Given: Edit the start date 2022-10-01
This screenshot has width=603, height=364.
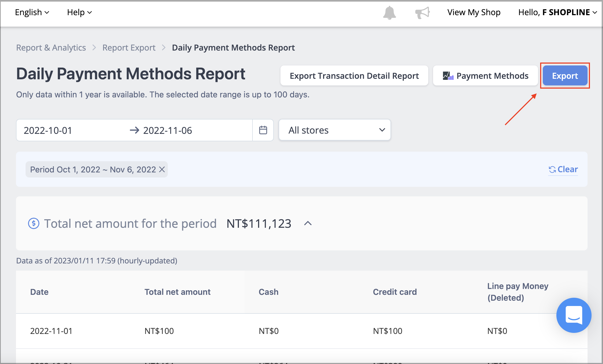Looking at the screenshot, I should pyautogui.click(x=48, y=130).
